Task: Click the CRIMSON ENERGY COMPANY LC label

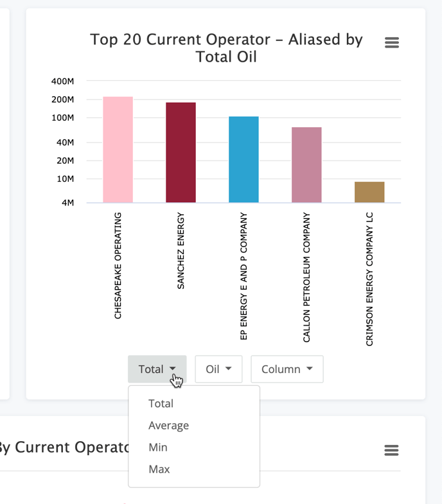Action: (x=369, y=279)
